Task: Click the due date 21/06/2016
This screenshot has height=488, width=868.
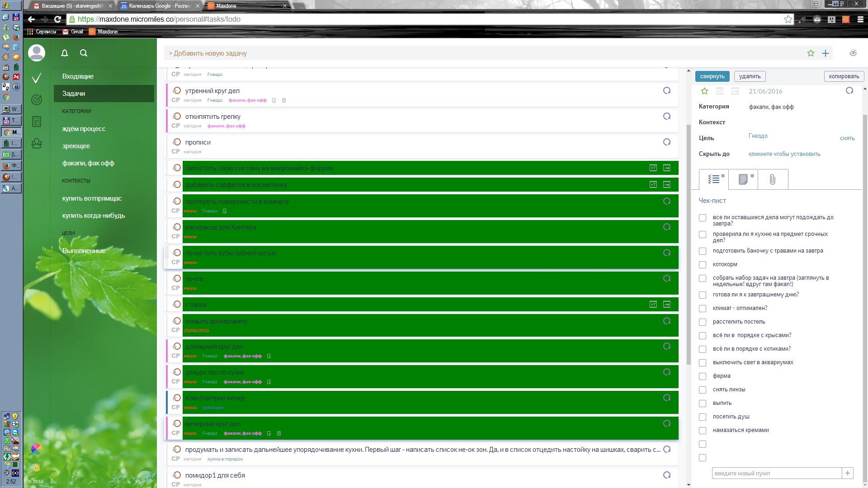Action: click(x=765, y=91)
